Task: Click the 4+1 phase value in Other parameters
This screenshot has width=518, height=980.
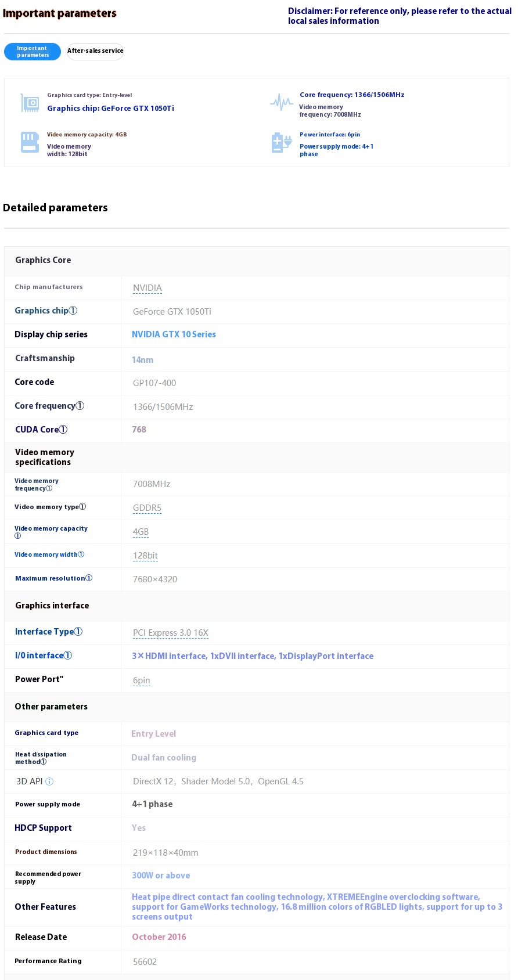Action: click(152, 804)
